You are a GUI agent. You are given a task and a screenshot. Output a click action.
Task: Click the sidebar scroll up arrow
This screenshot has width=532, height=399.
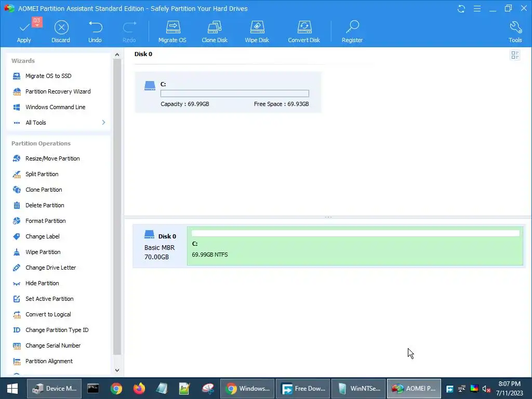pos(117,55)
